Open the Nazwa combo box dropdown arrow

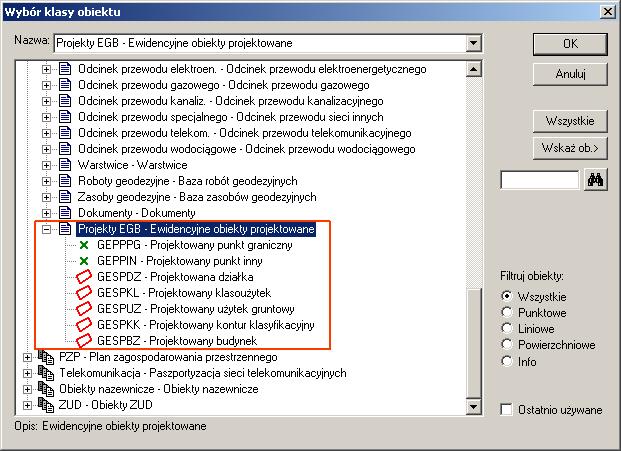click(x=473, y=43)
